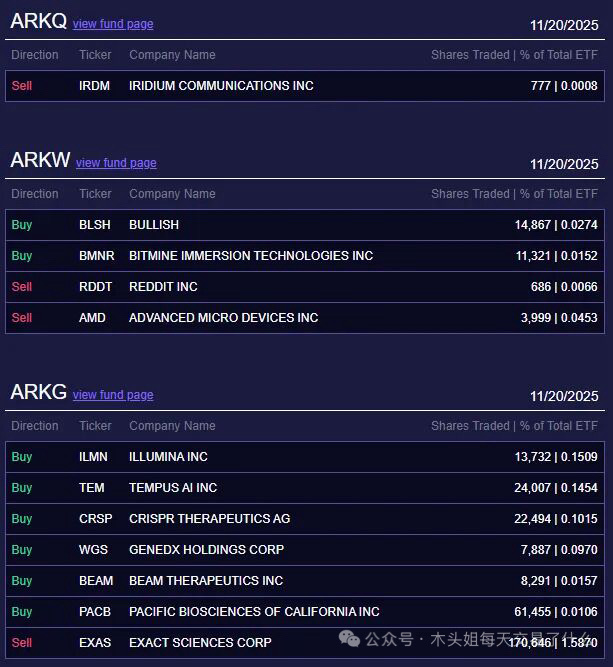Click the ILMN ticker cell
Viewport: 613px width, 667px height.
point(94,457)
